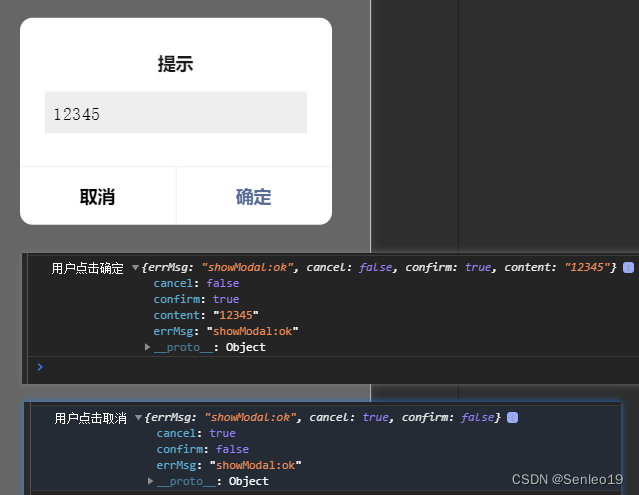The image size is (639, 495).
Task: Select the "confirm: false" property line
Action: point(203,449)
